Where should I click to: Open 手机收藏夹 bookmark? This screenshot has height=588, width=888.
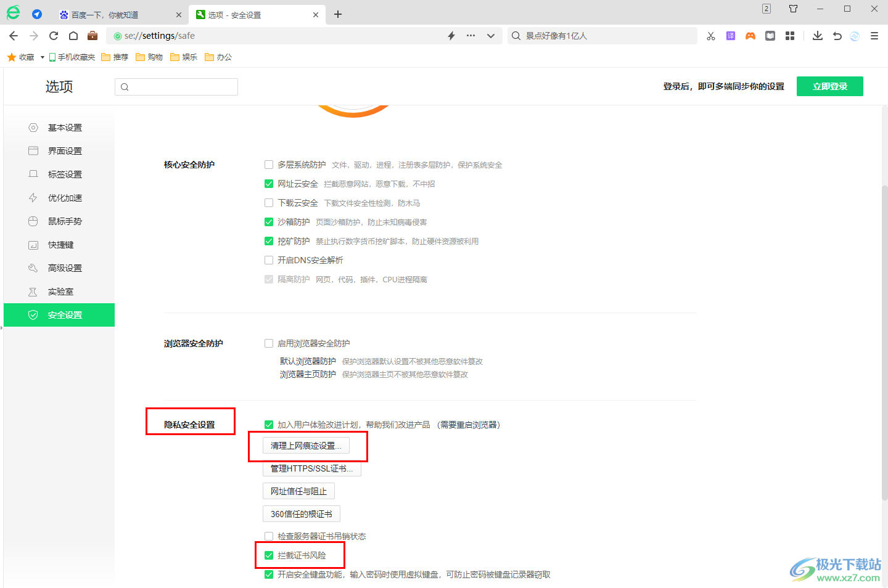click(x=72, y=57)
